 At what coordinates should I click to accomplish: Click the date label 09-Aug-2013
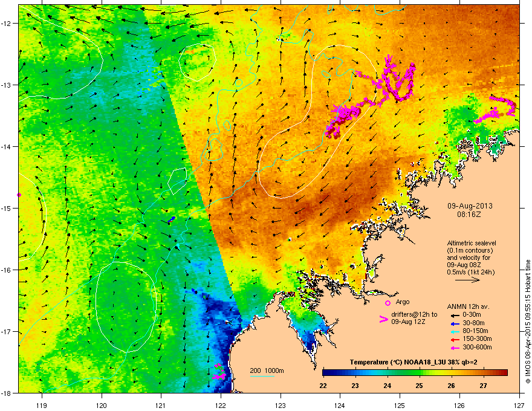pyautogui.click(x=470, y=206)
